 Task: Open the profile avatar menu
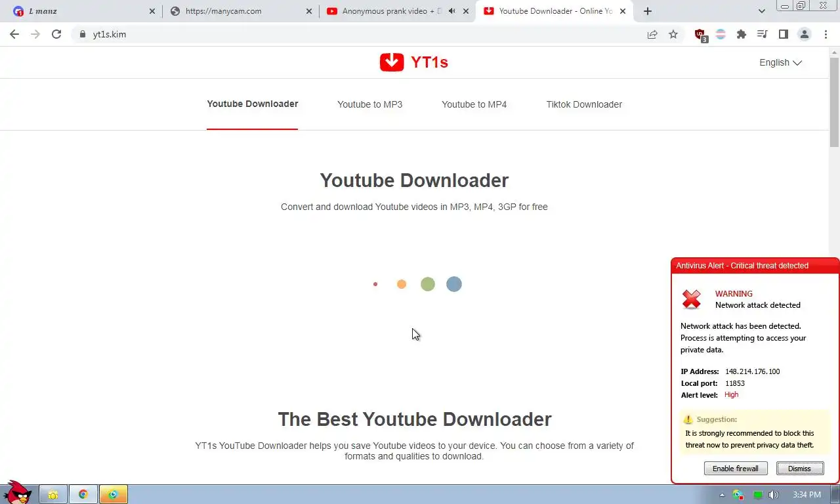pyautogui.click(x=804, y=34)
